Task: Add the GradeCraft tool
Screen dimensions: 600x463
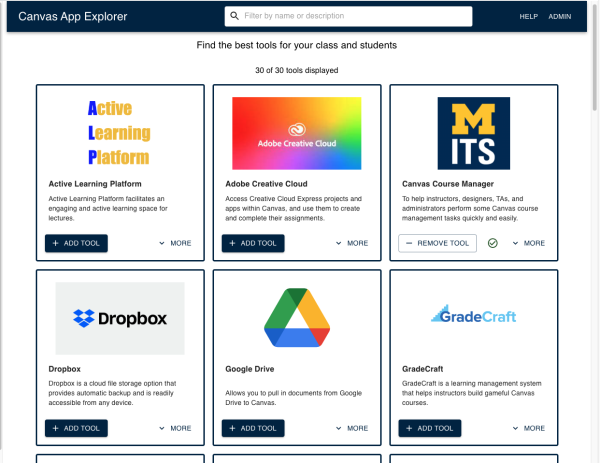Action: click(430, 428)
